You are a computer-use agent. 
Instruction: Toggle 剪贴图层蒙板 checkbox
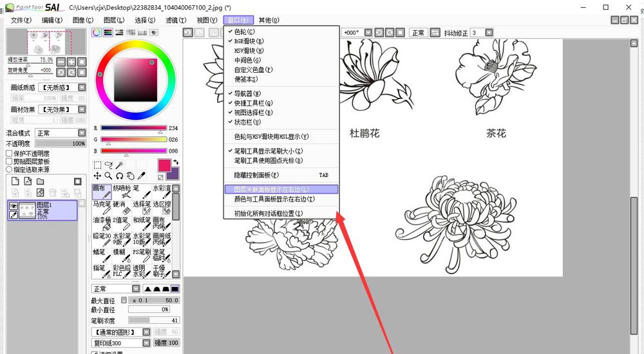(9, 162)
